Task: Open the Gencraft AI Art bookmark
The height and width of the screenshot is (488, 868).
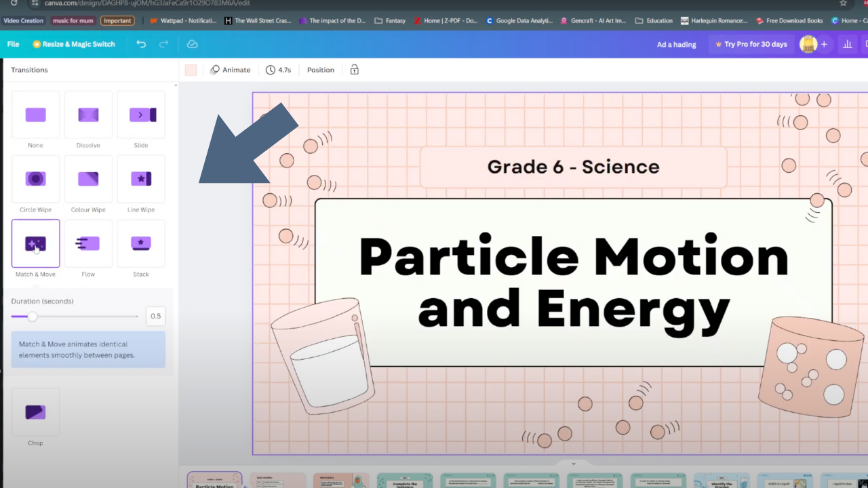Action: pos(593,21)
